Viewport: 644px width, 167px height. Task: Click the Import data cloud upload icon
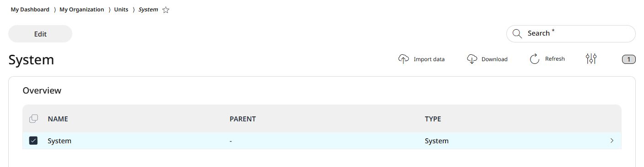click(403, 59)
